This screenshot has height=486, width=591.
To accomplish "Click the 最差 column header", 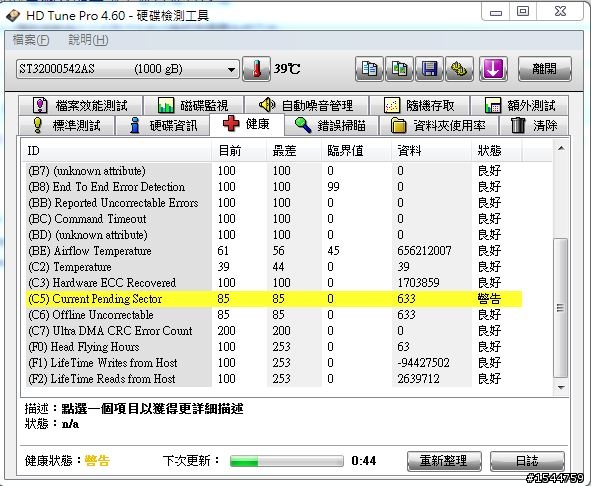I will (x=294, y=150).
